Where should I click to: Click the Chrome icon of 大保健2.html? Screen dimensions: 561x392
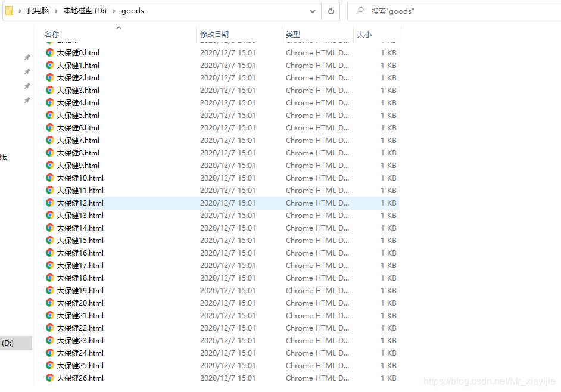tap(50, 77)
